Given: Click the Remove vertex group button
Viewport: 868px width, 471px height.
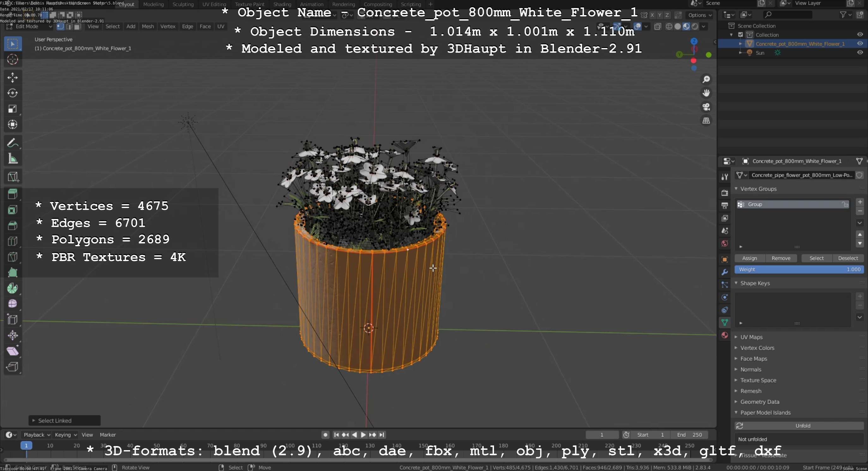Looking at the screenshot, I should point(781,258).
